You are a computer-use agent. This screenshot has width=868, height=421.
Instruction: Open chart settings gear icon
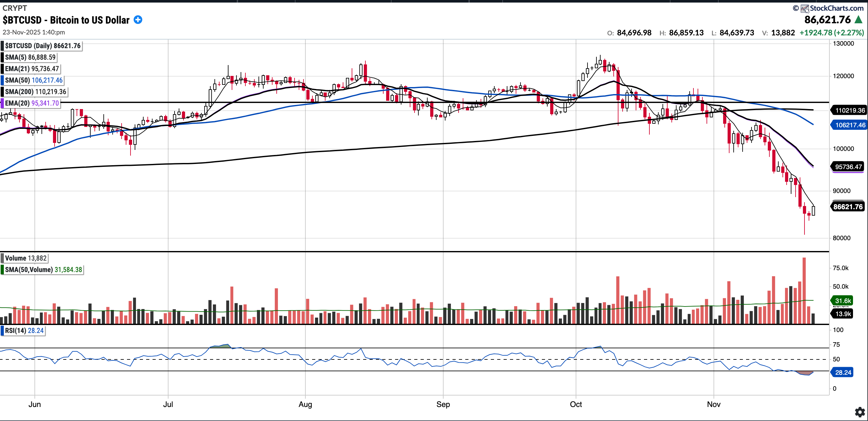coord(860,412)
